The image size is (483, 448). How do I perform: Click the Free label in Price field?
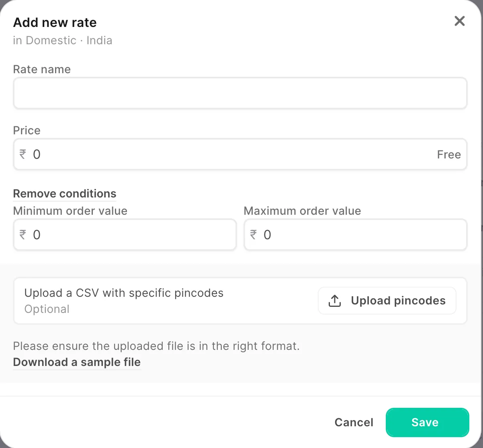(x=449, y=154)
